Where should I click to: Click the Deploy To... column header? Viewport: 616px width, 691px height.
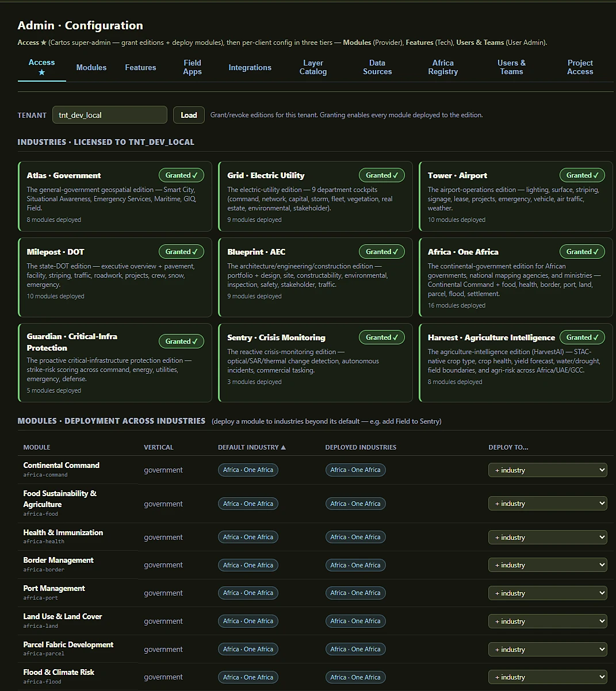(508, 447)
